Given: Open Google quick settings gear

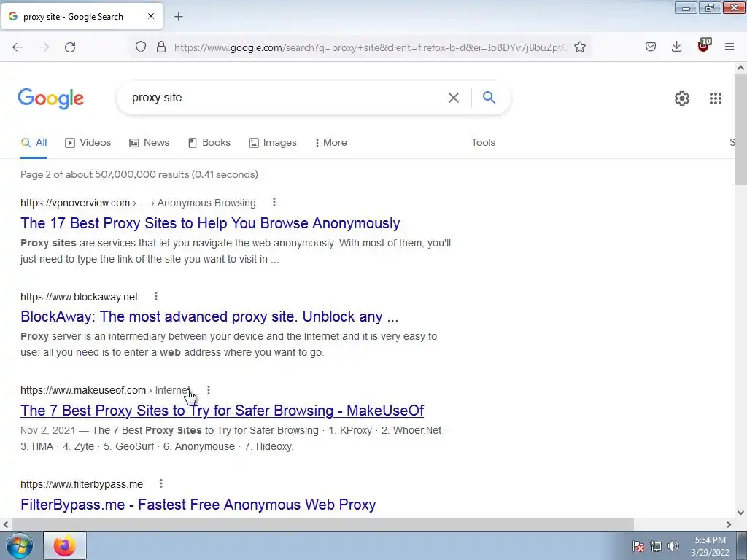Looking at the screenshot, I should click(x=682, y=98).
